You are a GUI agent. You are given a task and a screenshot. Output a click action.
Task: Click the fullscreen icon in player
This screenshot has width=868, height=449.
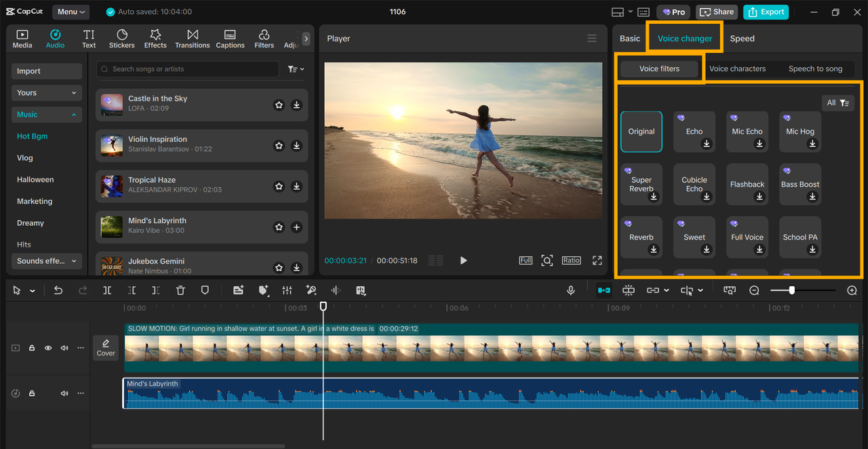tap(597, 260)
